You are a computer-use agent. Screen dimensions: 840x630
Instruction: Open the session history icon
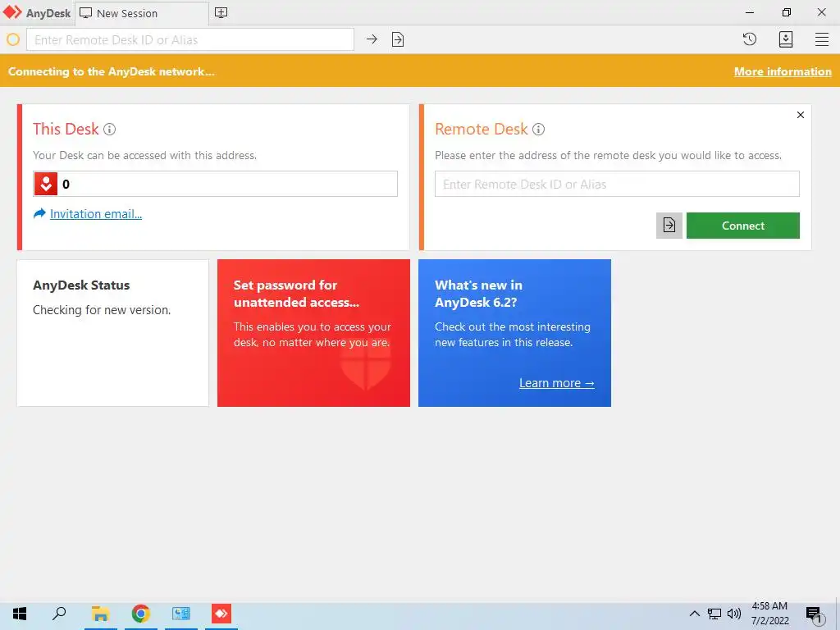pyautogui.click(x=750, y=39)
